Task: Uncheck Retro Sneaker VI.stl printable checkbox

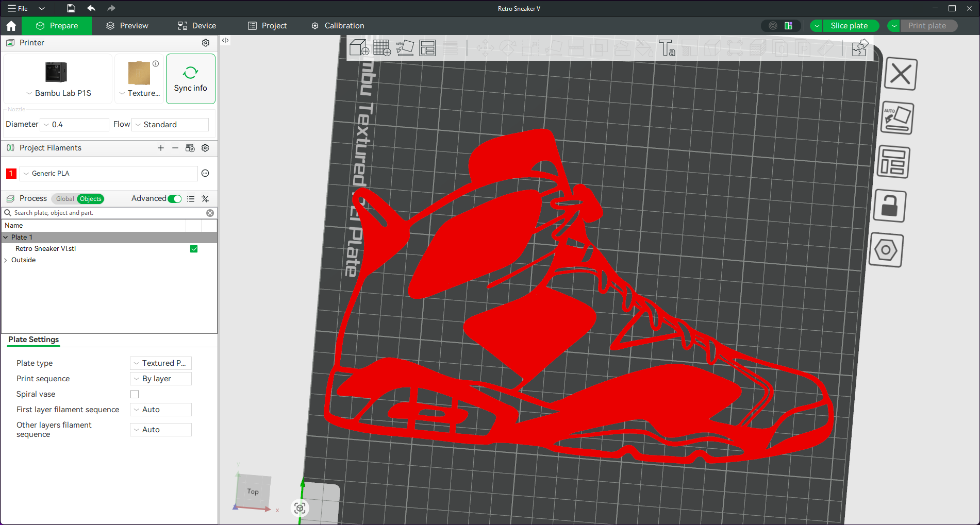Action: coord(194,249)
